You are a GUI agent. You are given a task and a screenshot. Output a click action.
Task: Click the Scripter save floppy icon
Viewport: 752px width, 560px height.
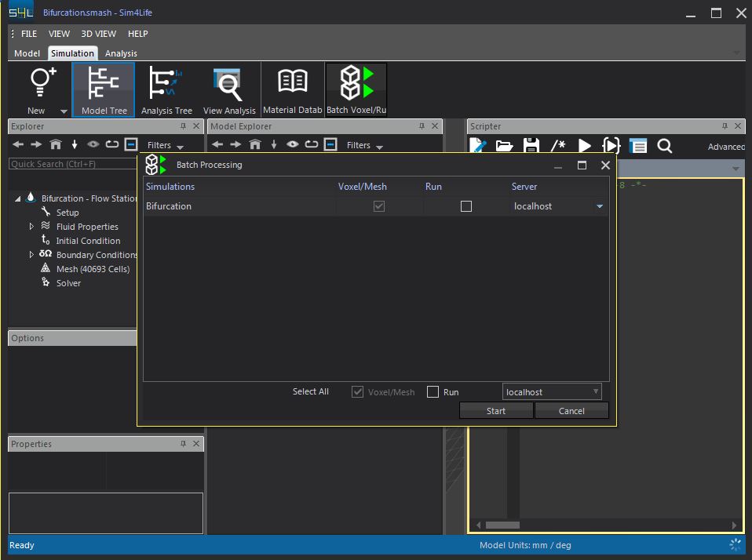tap(531, 145)
